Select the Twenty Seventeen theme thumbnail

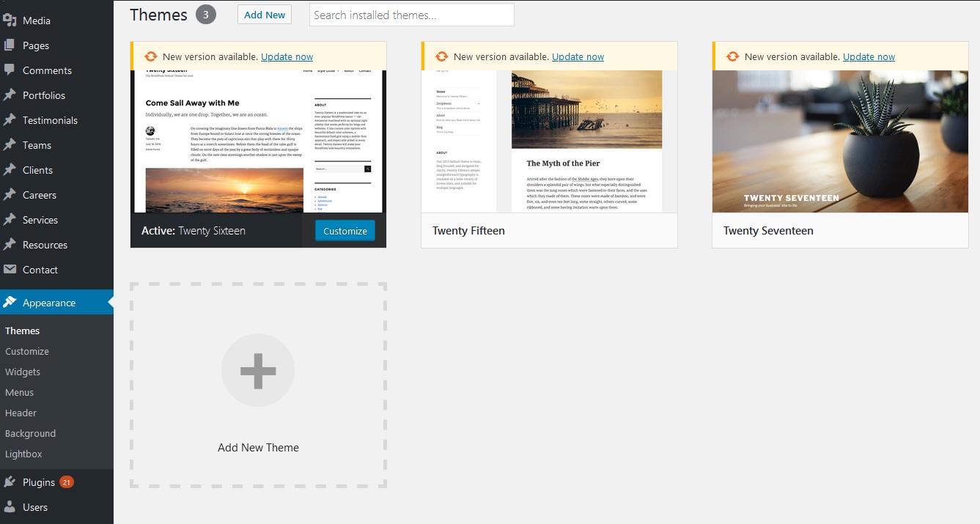tap(840, 141)
